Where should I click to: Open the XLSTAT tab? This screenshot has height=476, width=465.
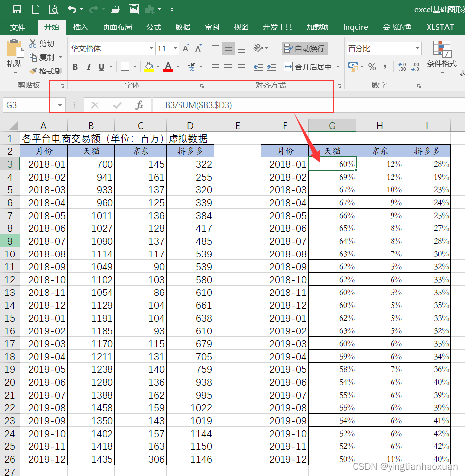pyautogui.click(x=440, y=27)
